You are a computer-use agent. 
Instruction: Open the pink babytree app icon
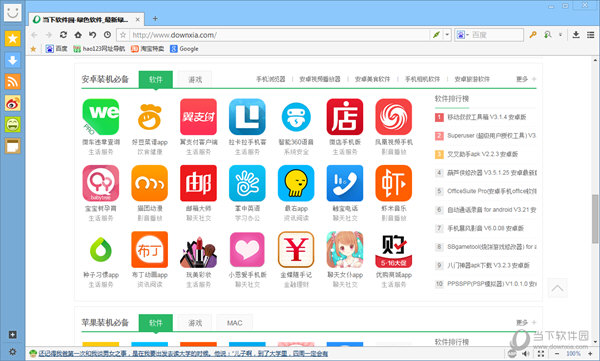click(x=101, y=183)
